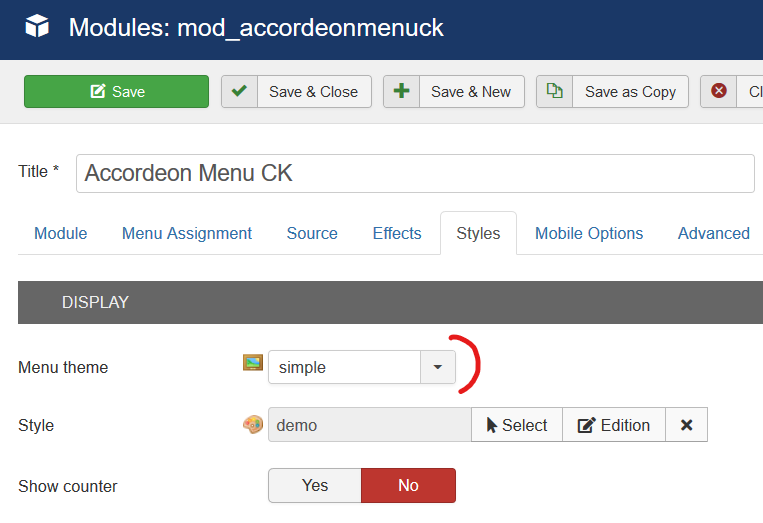Viewport: 763px width, 523px height.
Task: Switch to the Effects tab
Action: pos(397,233)
